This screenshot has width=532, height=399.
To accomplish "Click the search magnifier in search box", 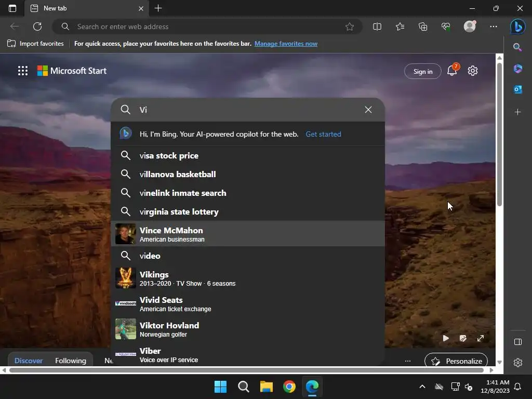I will pos(126,110).
